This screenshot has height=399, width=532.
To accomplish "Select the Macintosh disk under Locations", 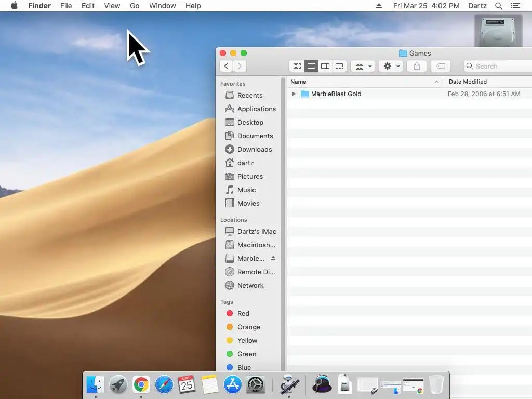I will pyautogui.click(x=250, y=245).
